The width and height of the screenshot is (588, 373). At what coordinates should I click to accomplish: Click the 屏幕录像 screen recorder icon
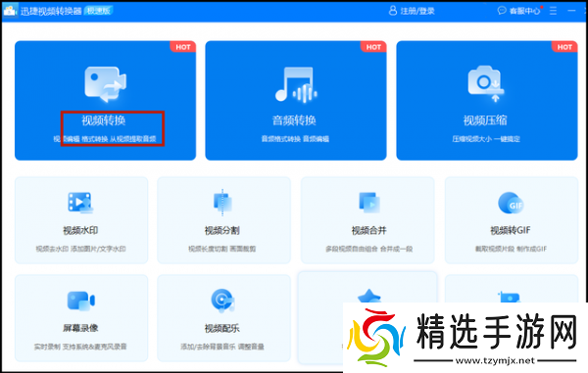tap(81, 301)
